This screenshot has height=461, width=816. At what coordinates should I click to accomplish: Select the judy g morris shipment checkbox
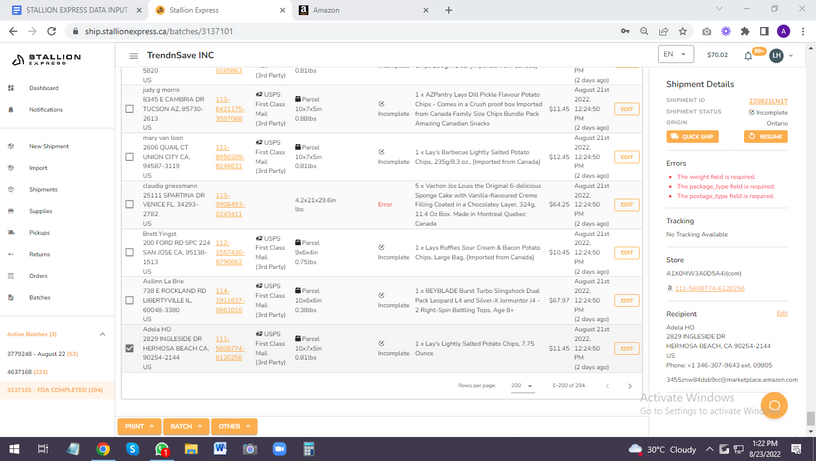(130, 108)
